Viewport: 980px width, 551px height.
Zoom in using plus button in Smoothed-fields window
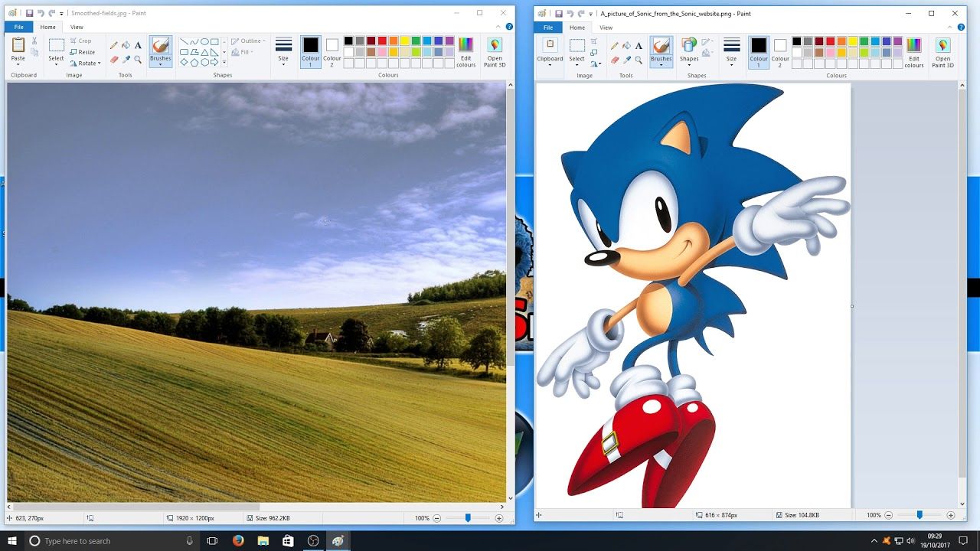pos(499,518)
